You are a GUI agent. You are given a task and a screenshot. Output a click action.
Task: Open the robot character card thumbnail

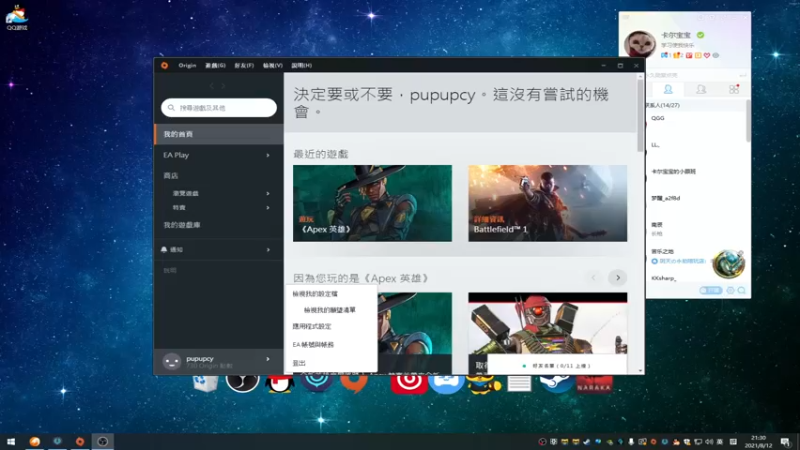(x=547, y=333)
